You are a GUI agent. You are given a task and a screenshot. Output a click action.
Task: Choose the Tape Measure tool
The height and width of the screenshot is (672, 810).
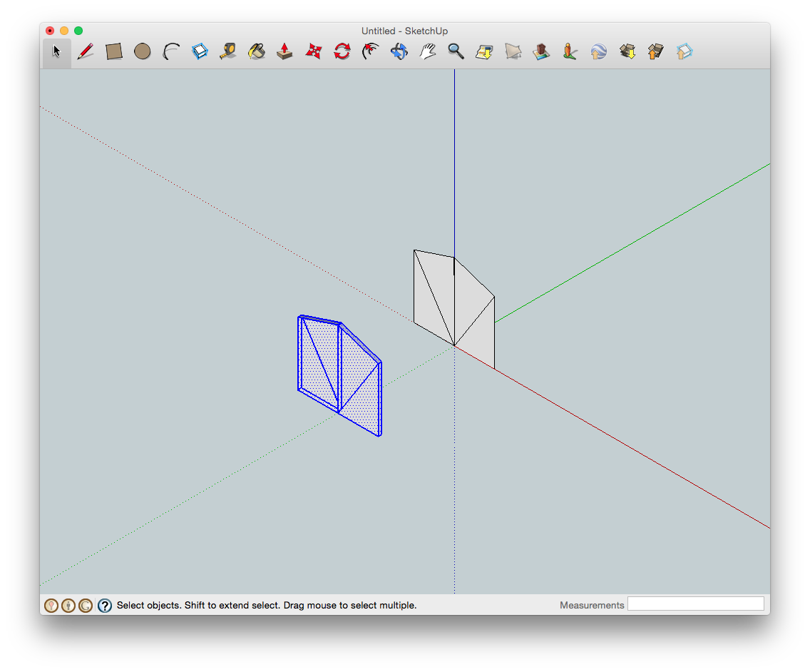pos(228,51)
